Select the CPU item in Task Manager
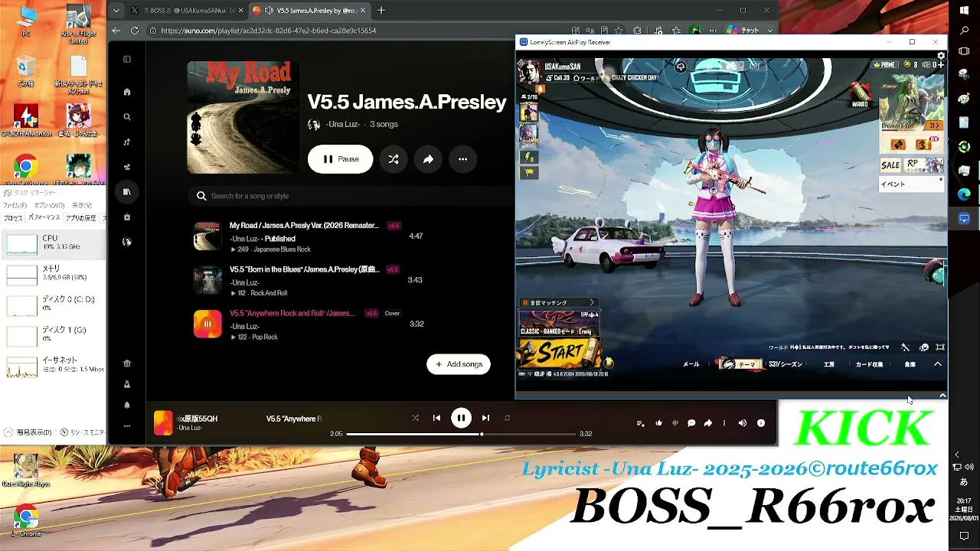The height and width of the screenshot is (551, 980). click(54, 243)
